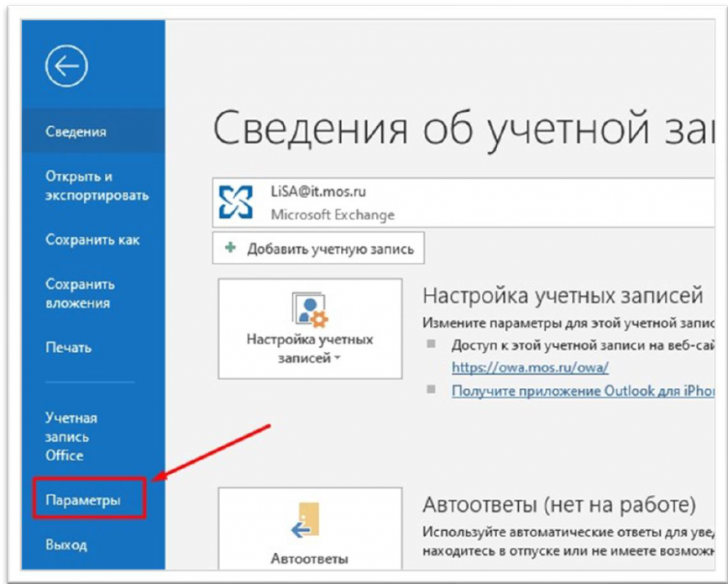Select the Сведения menu item
728x584 pixels.
pos(76,132)
